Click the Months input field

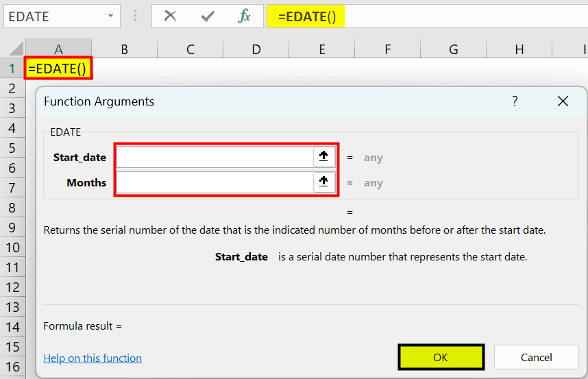click(215, 182)
